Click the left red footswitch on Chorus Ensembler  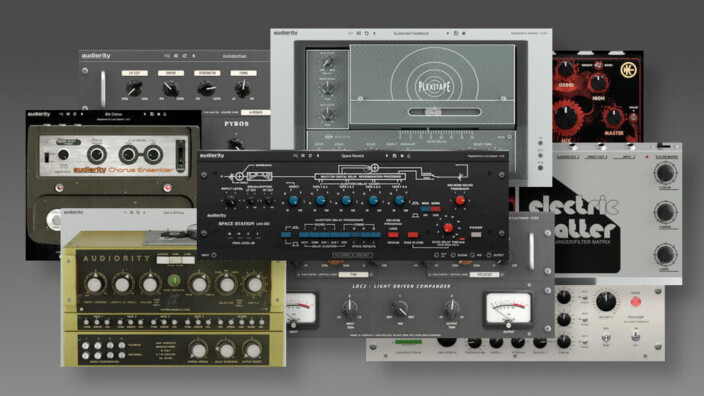pos(59,188)
